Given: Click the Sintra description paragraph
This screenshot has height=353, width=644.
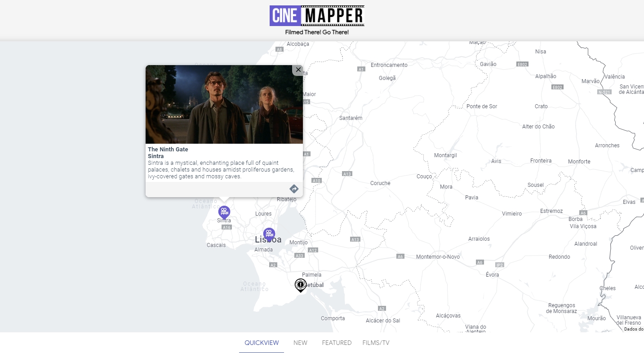Looking at the screenshot, I should (x=221, y=170).
